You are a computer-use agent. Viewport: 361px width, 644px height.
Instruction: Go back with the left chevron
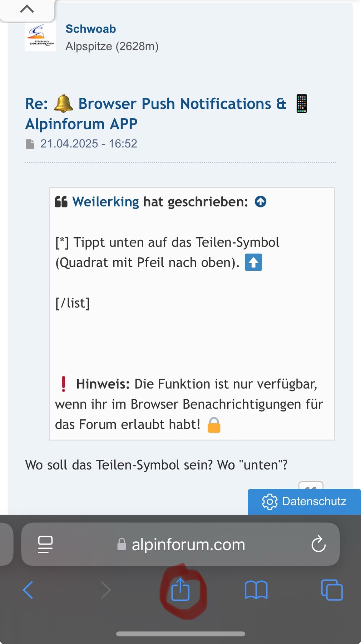click(x=28, y=590)
